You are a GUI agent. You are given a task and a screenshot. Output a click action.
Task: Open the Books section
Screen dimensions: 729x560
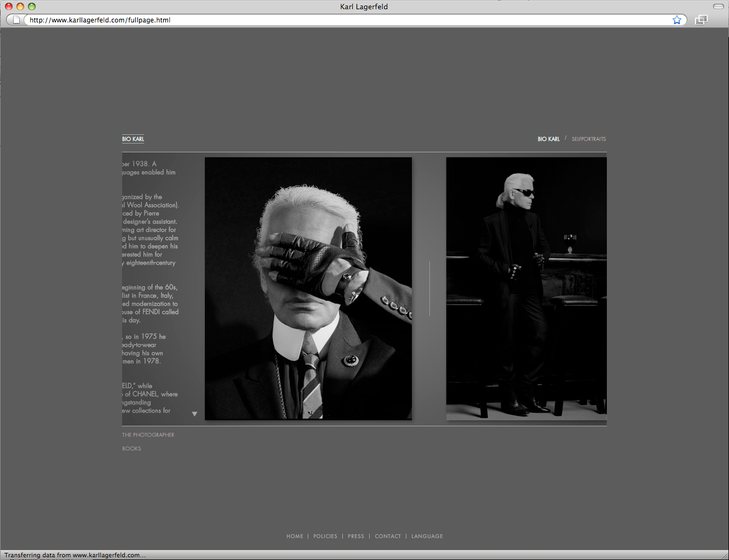pyautogui.click(x=131, y=449)
